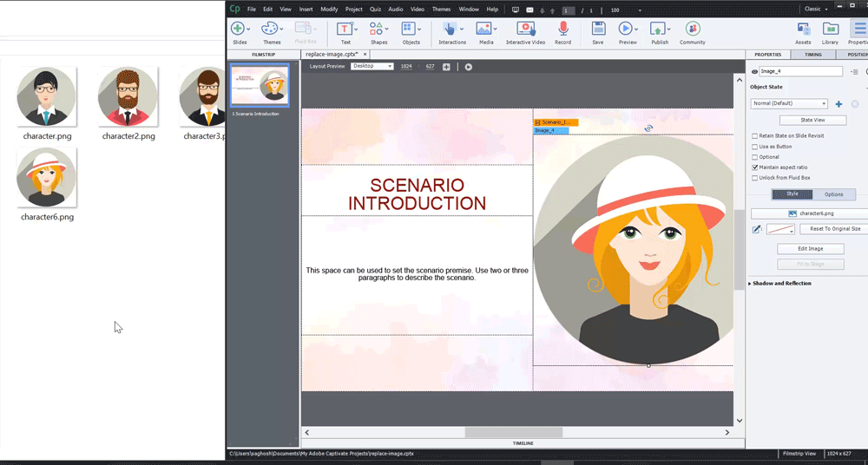Image resolution: width=868 pixels, height=465 pixels.
Task: Click the envelope icon in menu bar
Action: [529, 10]
